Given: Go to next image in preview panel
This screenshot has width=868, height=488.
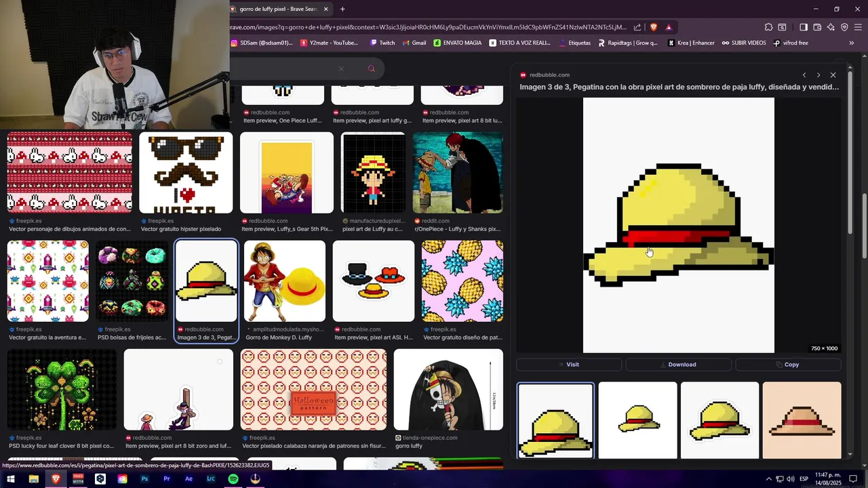Looking at the screenshot, I should pyautogui.click(x=818, y=75).
